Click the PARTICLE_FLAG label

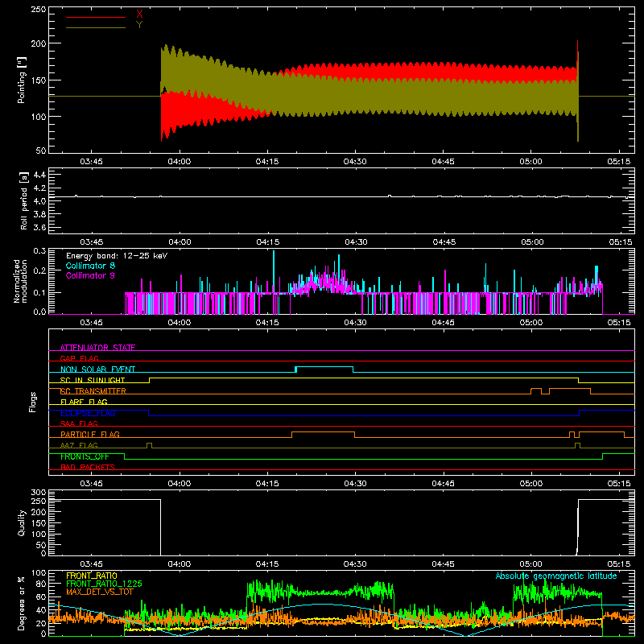(90, 434)
